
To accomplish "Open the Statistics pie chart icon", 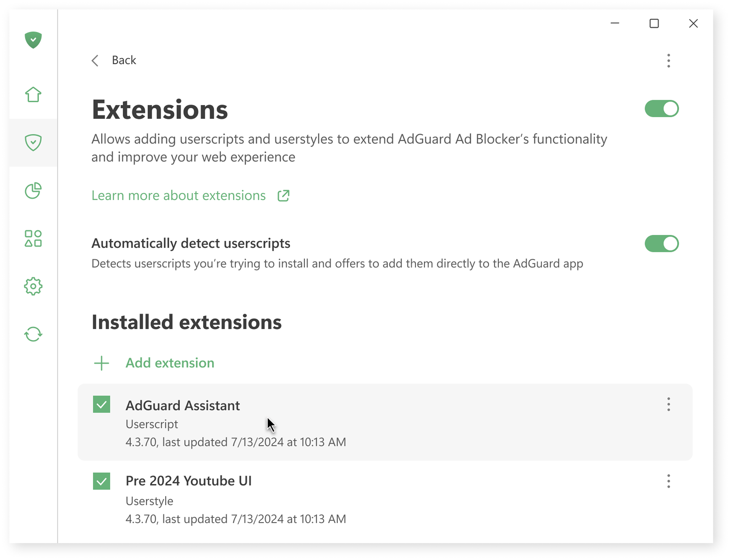I will coord(33,191).
